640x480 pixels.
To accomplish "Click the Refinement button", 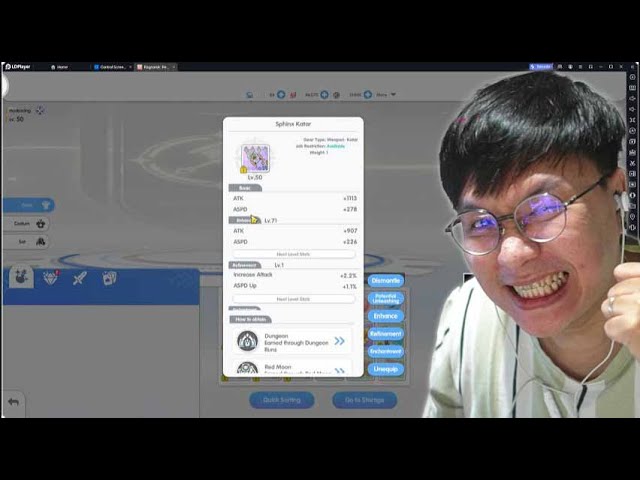I will point(386,334).
